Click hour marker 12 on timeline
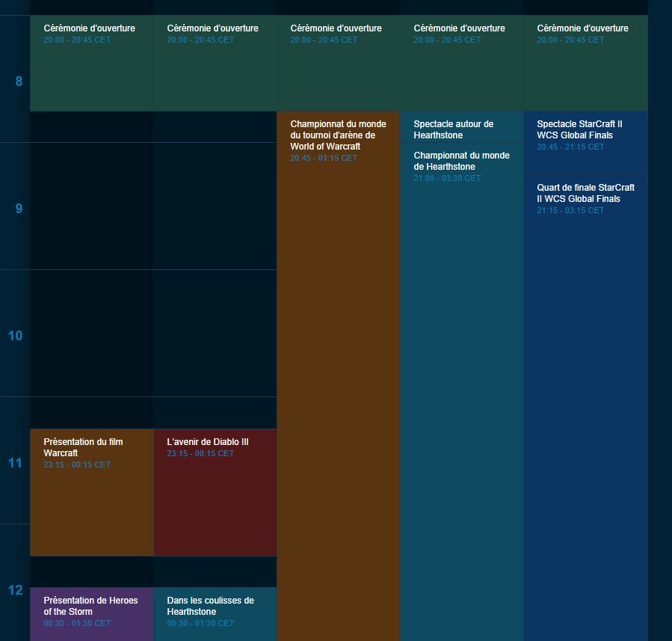This screenshot has height=641, width=672. (16, 590)
